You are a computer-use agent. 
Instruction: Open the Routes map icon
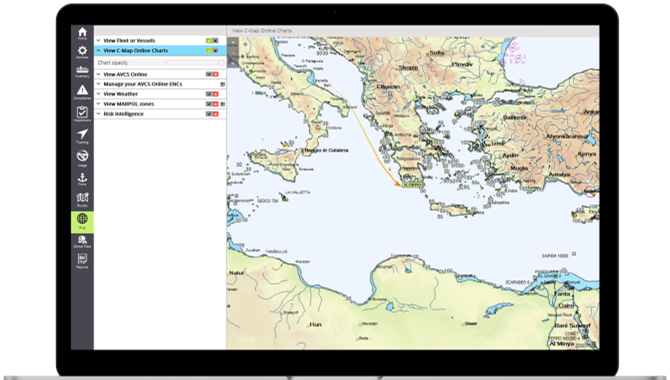click(x=82, y=200)
